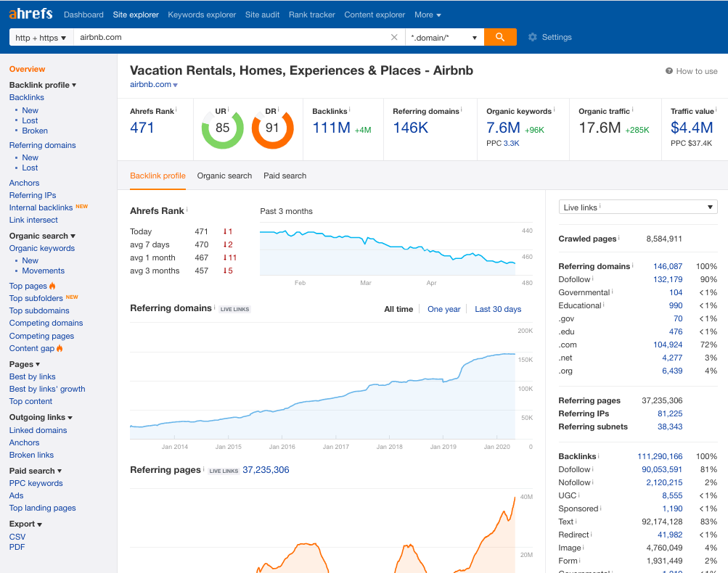
Task: Collapse the Paid search sidebar section
Action: point(36,471)
